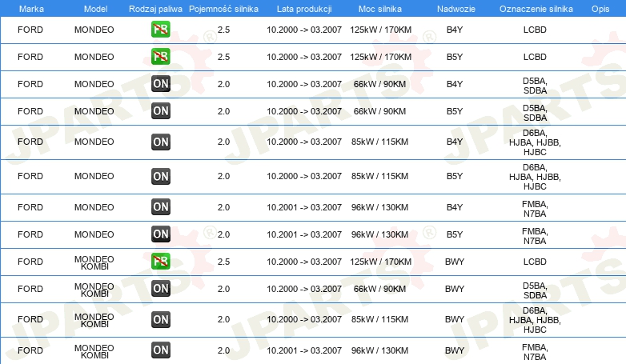The width and height of the screenshot is (626, 364).
Task: Click the ON diesel icon in Mondeo B5Y 115KM row
Action: (160, 176)
